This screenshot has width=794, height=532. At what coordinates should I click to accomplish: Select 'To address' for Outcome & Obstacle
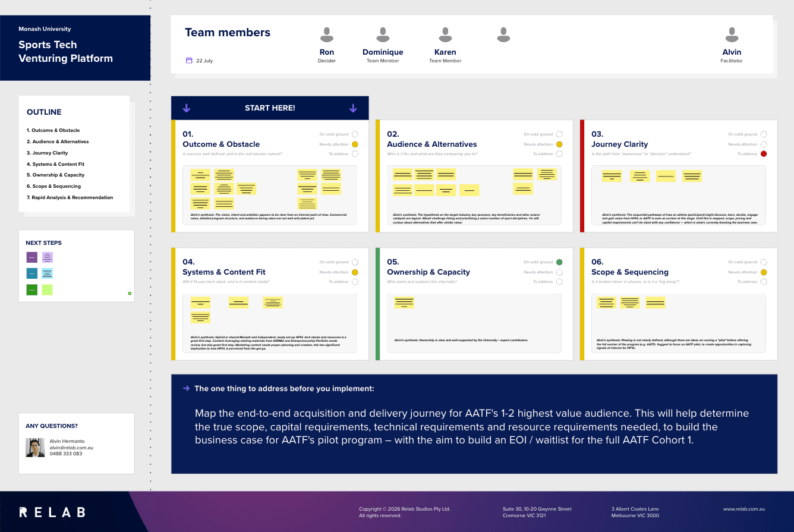[355, 154]
